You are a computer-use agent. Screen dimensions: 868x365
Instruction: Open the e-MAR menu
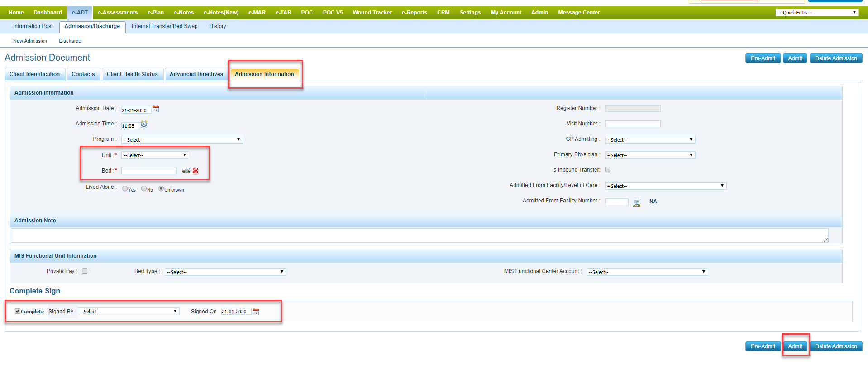click(x=257, y=13)
